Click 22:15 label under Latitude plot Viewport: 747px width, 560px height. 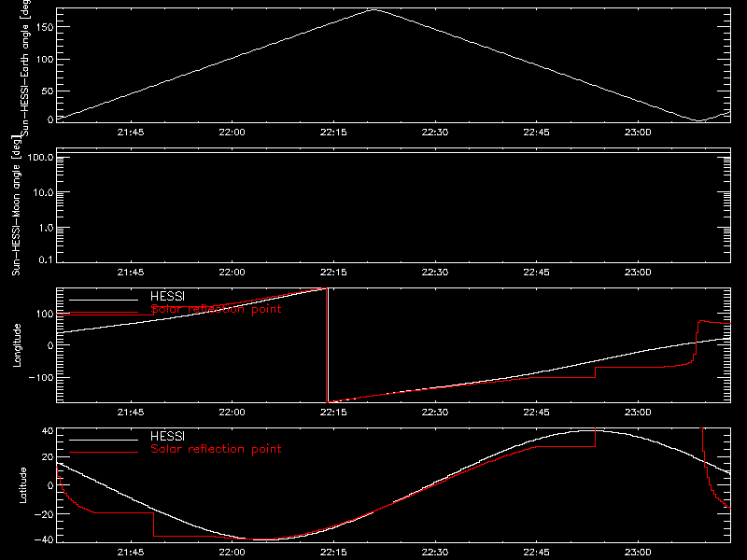pyautogui.click(x=333, y=553)
